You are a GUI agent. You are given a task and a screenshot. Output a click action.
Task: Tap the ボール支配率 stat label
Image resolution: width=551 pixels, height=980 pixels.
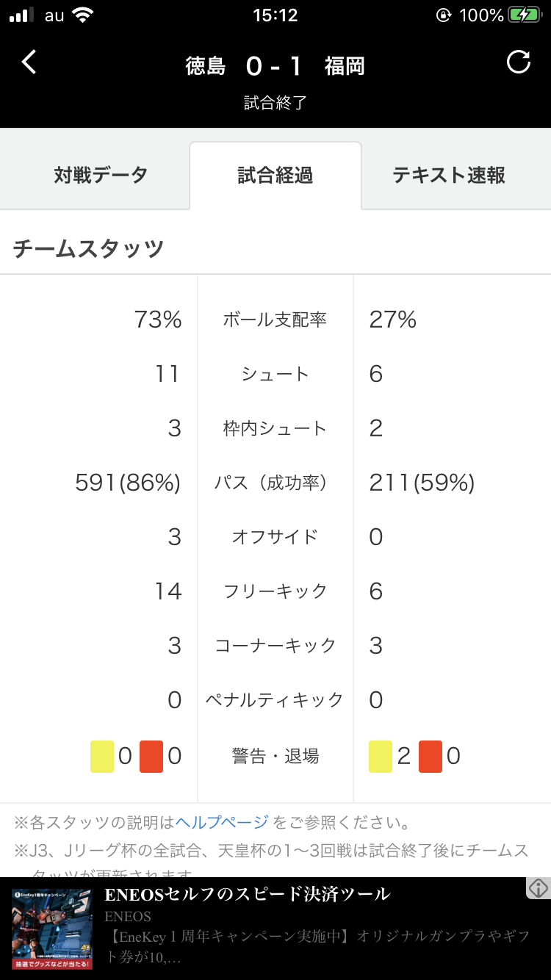coord(275,320)
